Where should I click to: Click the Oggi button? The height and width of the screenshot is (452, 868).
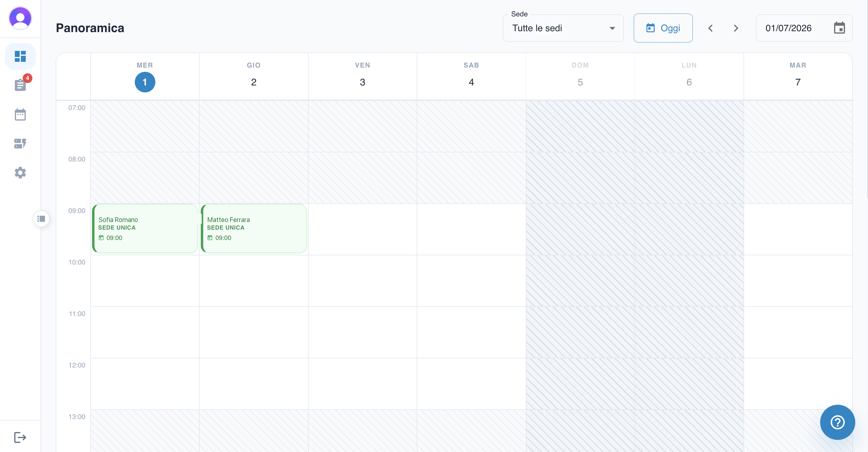pos(663,28)
